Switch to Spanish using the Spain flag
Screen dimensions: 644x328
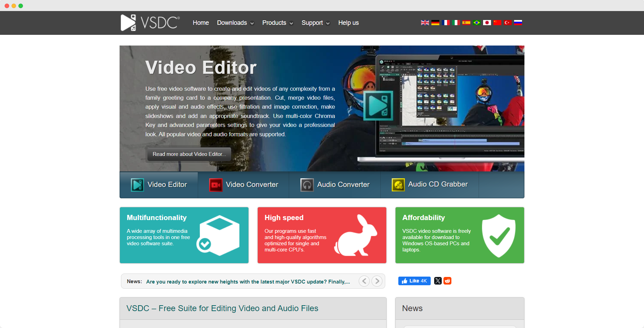466,23
